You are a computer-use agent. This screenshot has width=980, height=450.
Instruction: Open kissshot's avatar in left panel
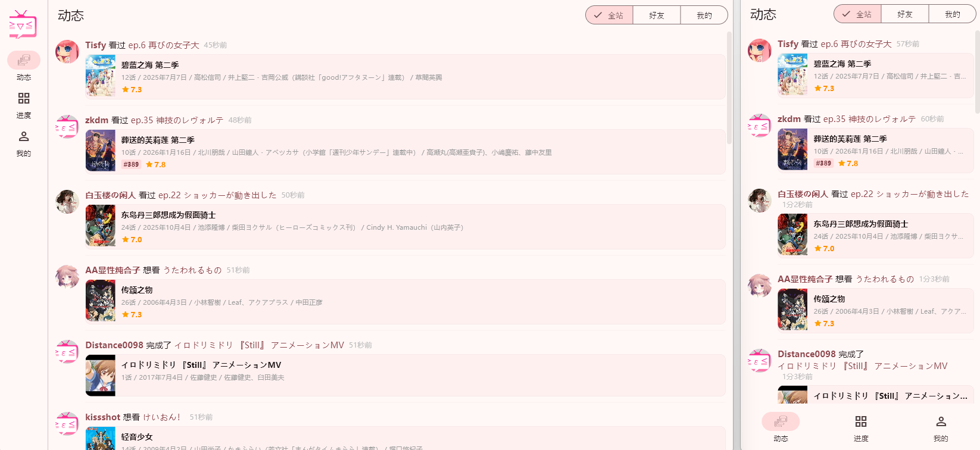pyautogui.click(x=67, y=424)
